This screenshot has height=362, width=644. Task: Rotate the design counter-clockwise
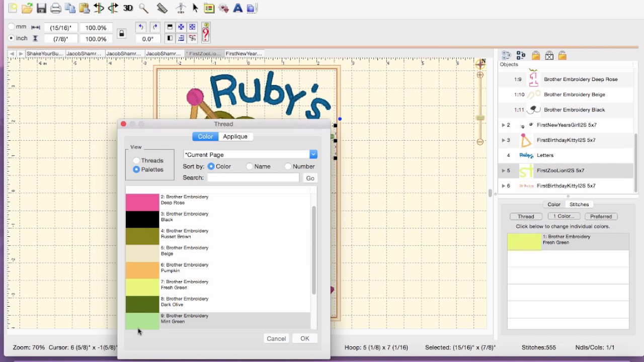141,27
